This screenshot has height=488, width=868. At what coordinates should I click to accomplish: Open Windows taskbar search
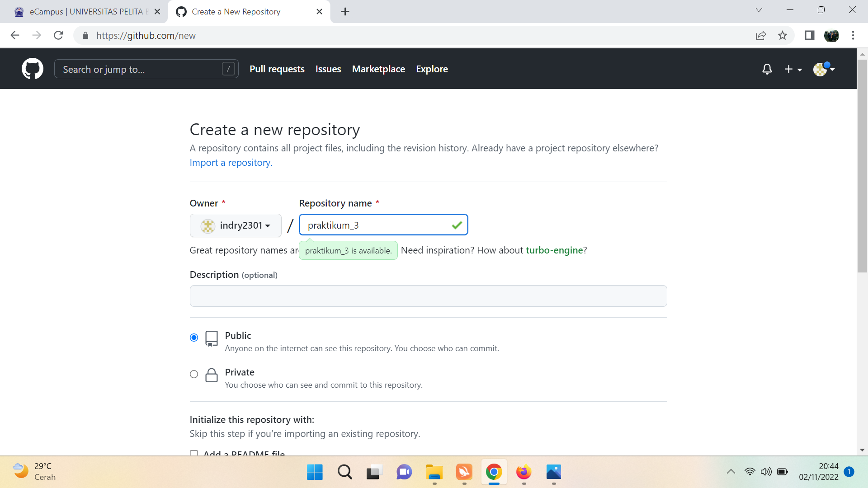coord(344,472)
